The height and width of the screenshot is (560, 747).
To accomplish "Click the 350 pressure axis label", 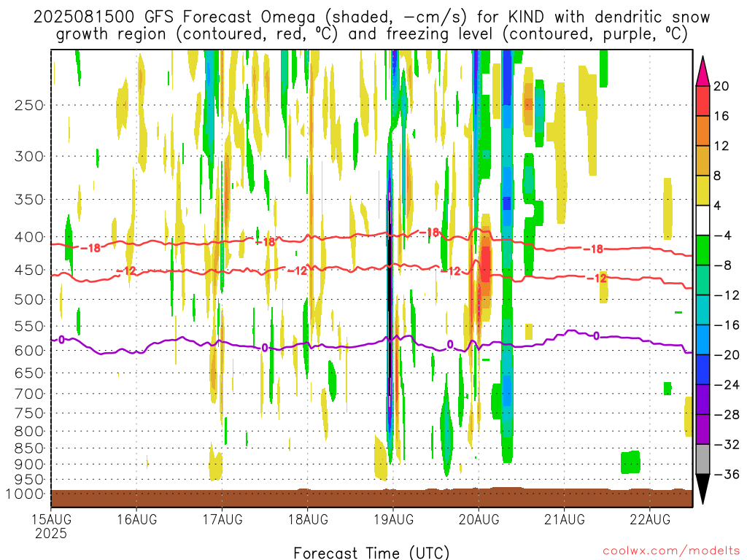I will coord(29,200).
